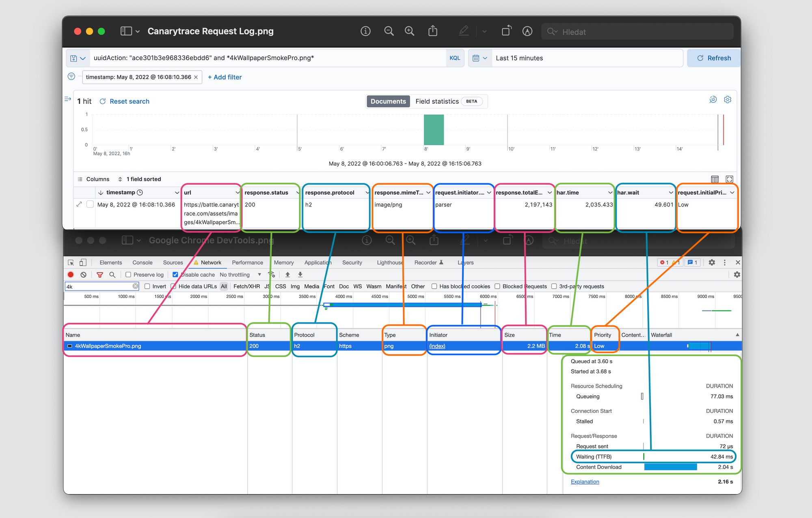
Task: Toggle full screen icon of the documents table
Action: (x=729, y=179)
